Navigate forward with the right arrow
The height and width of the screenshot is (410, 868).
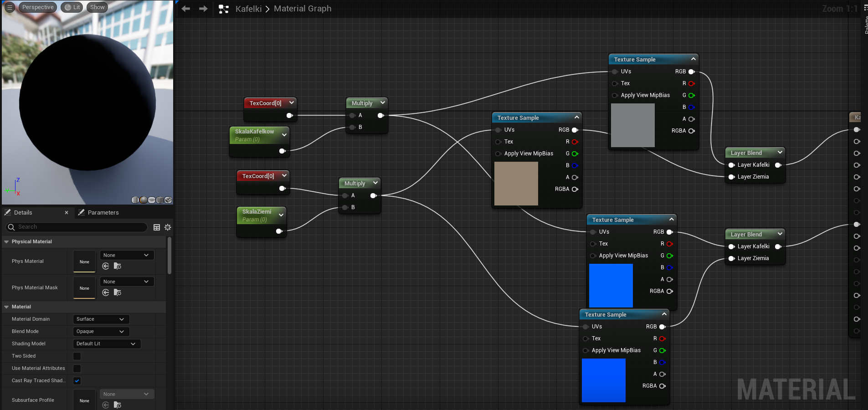203,9
